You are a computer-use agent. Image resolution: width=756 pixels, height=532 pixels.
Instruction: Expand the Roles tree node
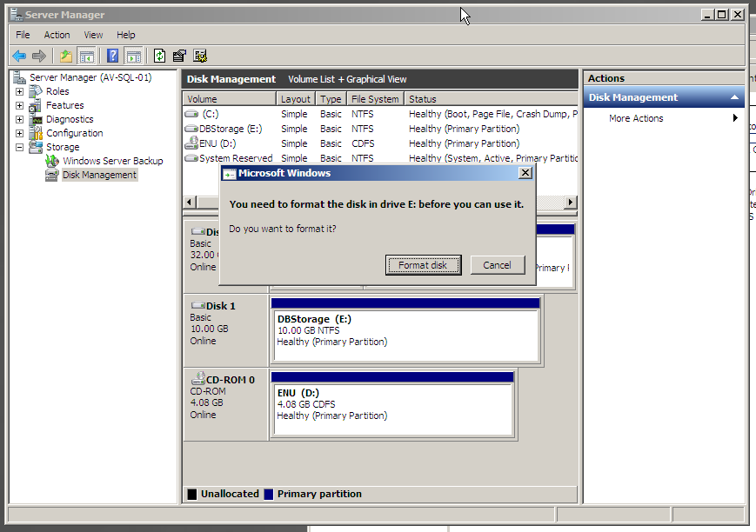point(19,91)
